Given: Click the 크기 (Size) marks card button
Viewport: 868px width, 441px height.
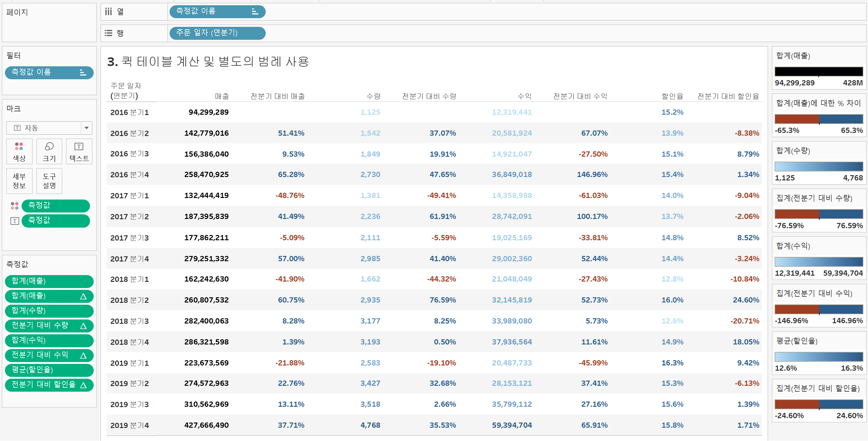Looking at the screenshot, I should pos(49,151).
